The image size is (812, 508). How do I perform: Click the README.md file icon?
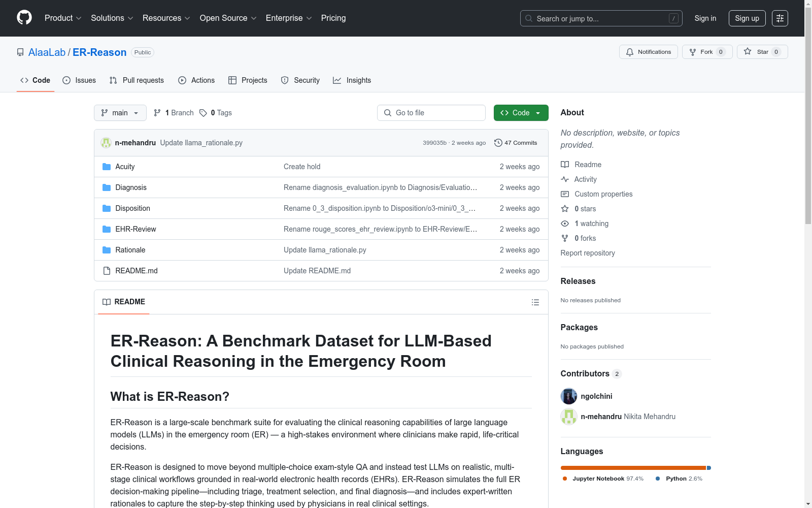pyautogui.click(x=107, y=271)
